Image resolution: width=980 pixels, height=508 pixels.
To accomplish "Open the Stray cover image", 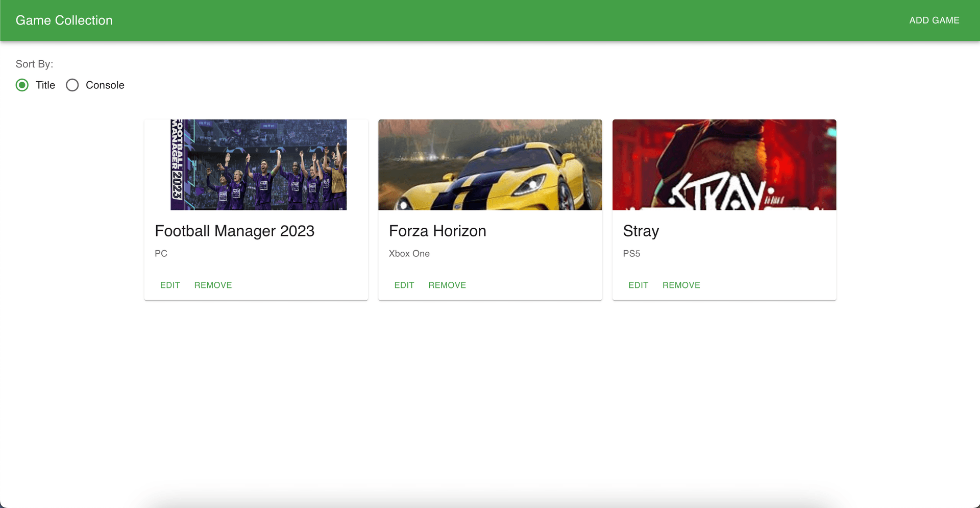I will coord(724,165).
